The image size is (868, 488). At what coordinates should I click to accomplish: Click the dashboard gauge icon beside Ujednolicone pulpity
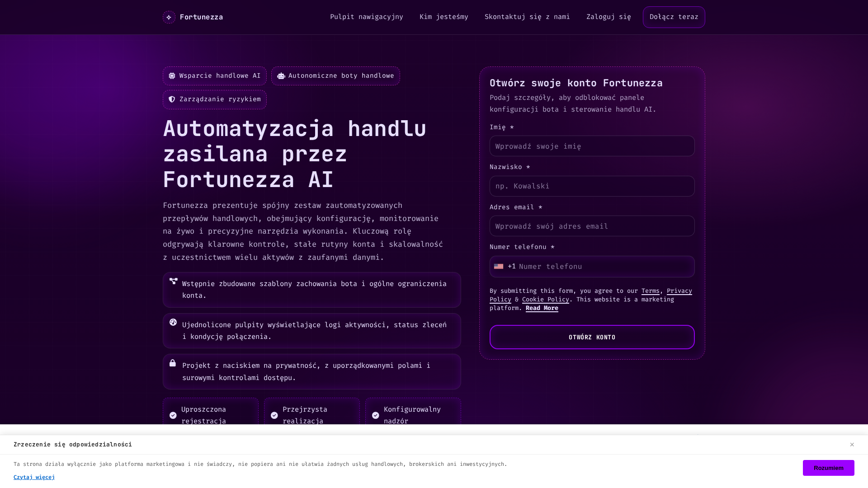[173, 322]
